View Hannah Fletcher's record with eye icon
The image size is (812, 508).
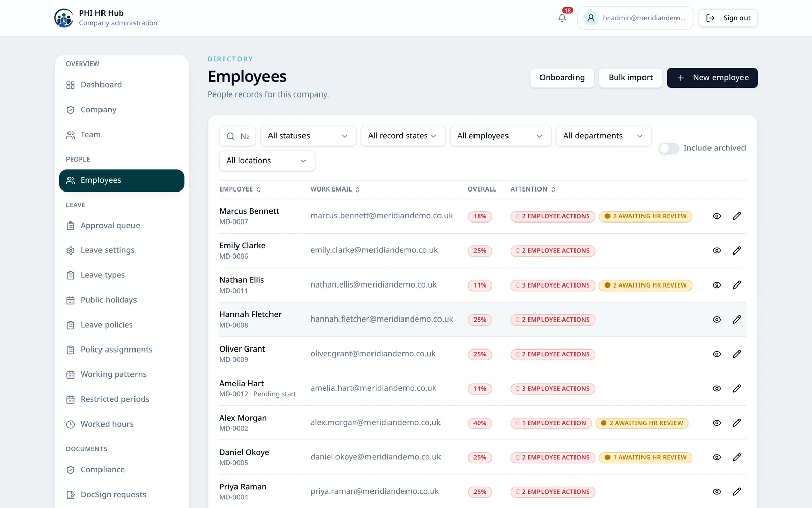click(x=717, y=320)
